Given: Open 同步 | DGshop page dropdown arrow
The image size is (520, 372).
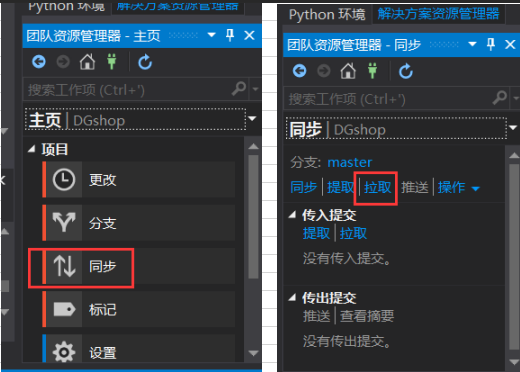Looking at the screenshot, I should click(513, 128).
